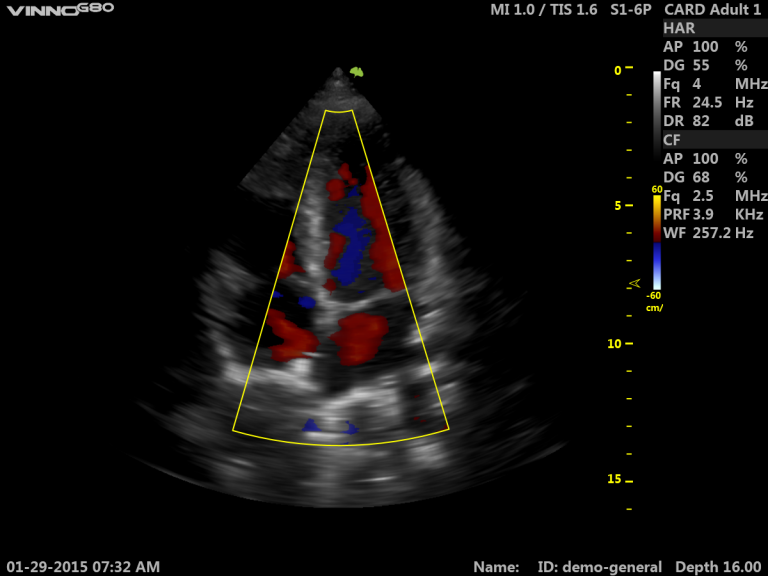Click the 0 depth scale marker

[x=618, y=71]
